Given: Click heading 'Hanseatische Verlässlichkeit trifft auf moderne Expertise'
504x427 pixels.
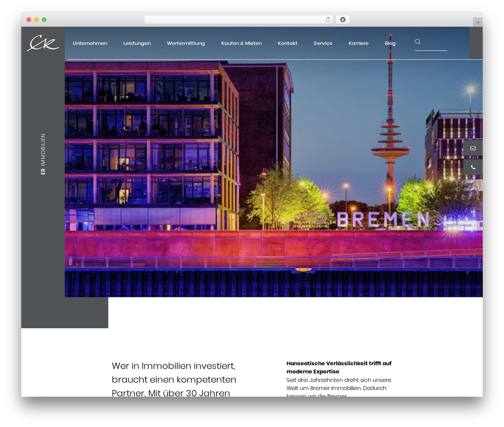Looking at the screenshot, I should (x=339, y=367).
